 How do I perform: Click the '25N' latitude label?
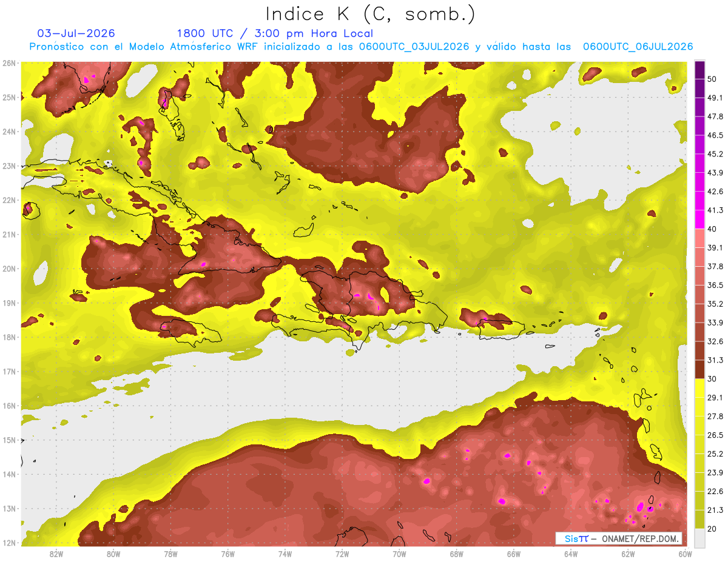[x=9, y=97]
